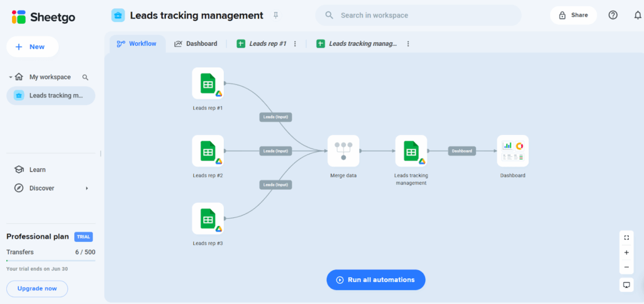The width and height of the screenshot is (644, 304).
Task: Click the Leads (Input) label from Leads rep #3
Action: [x=275, y=185]
